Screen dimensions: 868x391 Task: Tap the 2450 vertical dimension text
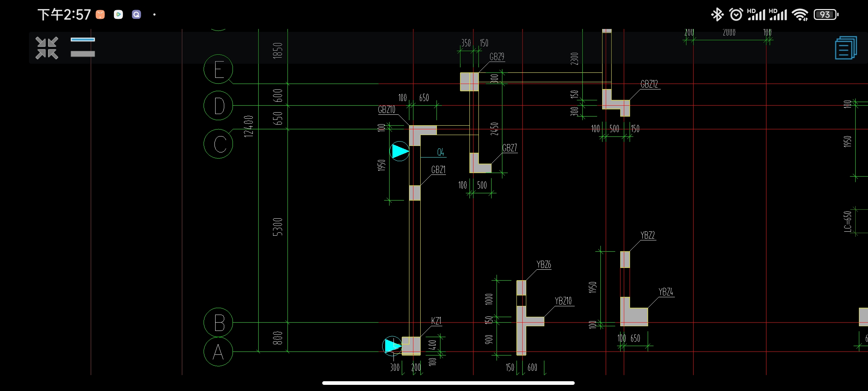click(x=494, y=129)
